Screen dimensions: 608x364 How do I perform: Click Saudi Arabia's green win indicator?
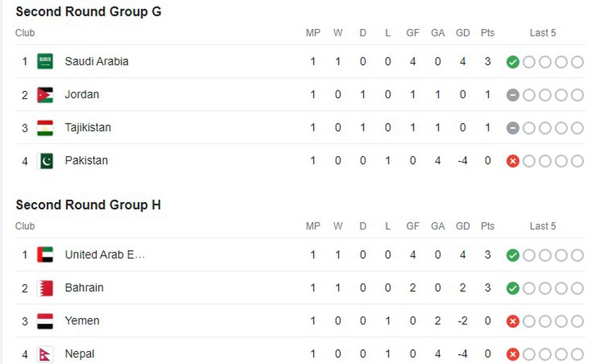coord(513,62)
